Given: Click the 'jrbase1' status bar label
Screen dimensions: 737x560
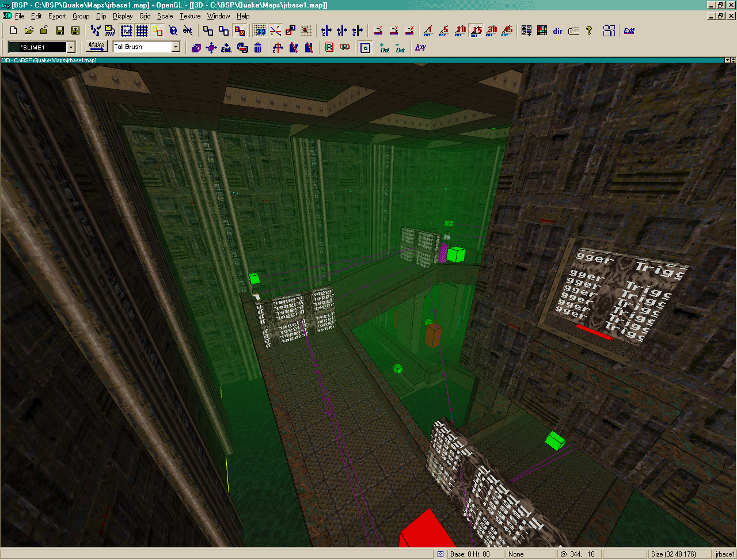Looking at the screenshot, I should point(724,554).
